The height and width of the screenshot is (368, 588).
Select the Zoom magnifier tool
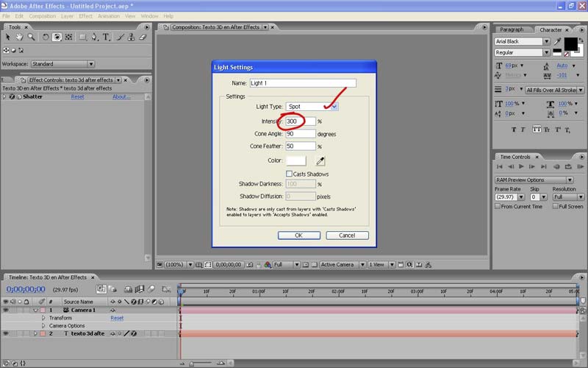[x=31, y=37]
